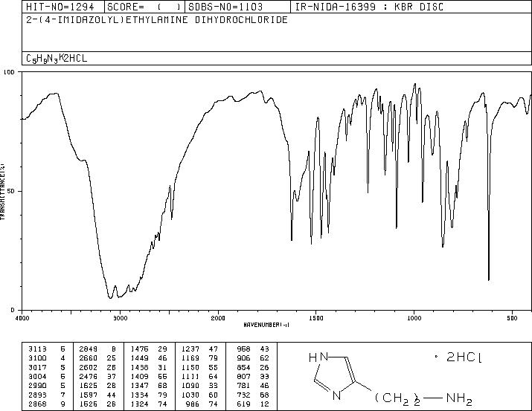Click the SDBS-NO=1103 header text

(225, 7)
